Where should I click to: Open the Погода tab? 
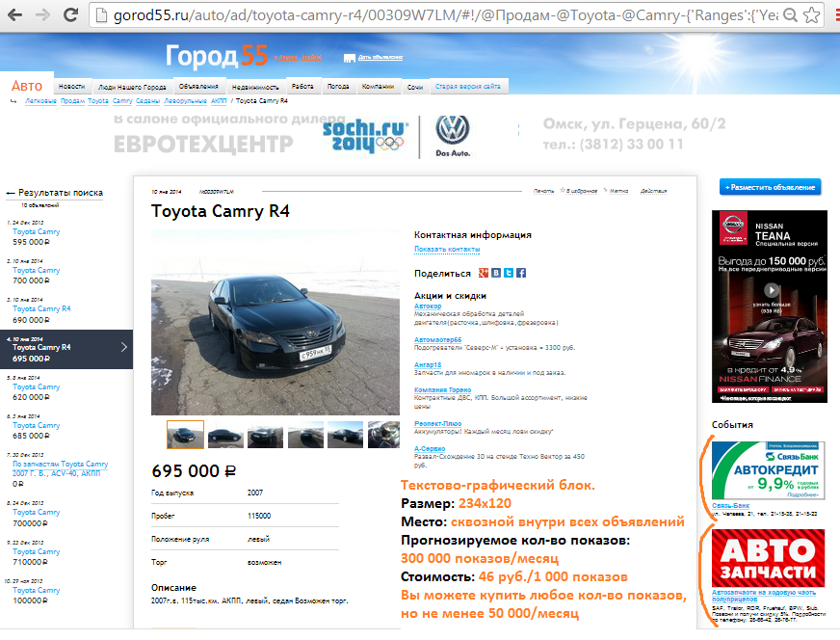[x=338, y=87]
